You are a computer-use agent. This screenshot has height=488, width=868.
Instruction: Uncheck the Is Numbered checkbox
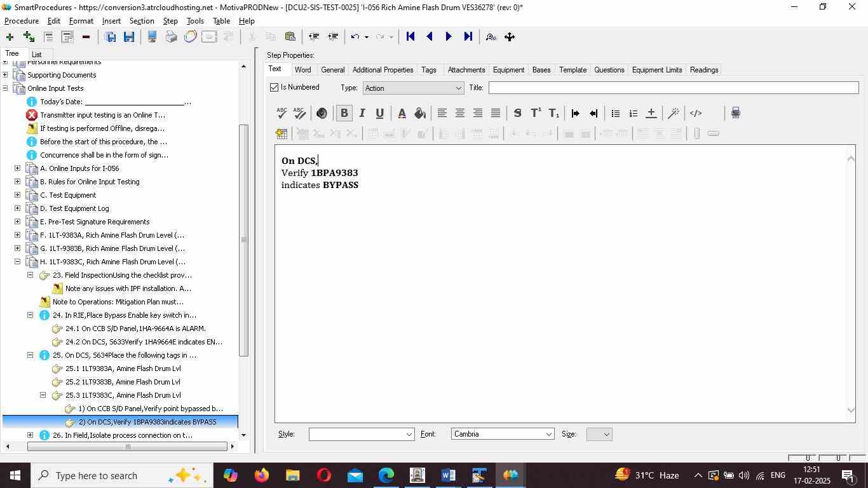275,88
